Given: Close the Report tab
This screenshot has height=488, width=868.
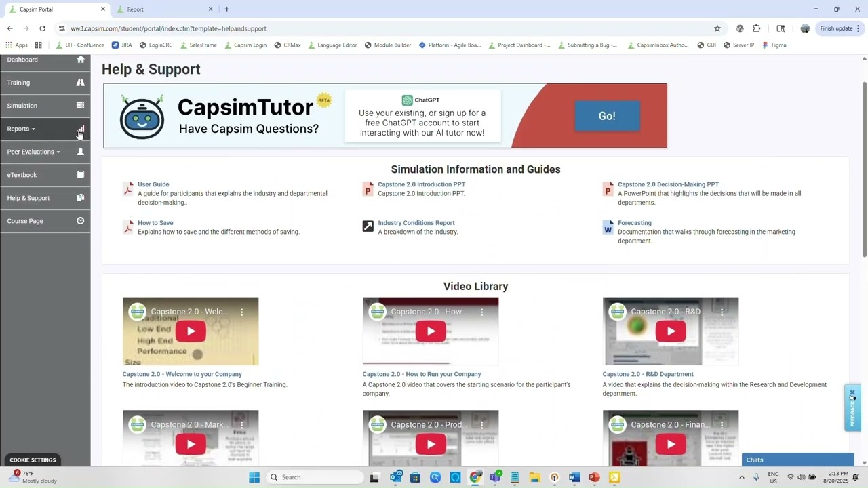Looking at the screenshot, I should coord(210,9).
